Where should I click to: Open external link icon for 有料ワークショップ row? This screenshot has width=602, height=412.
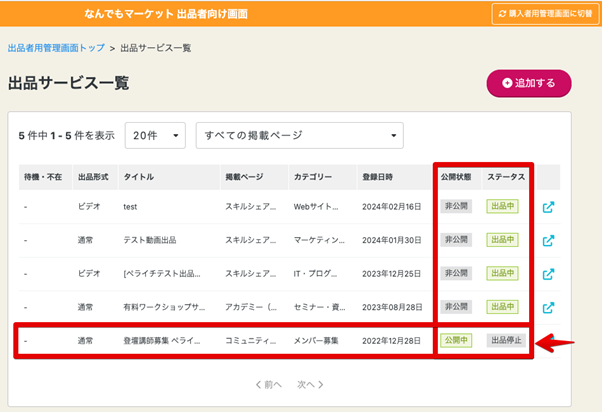tap(549, 307)
